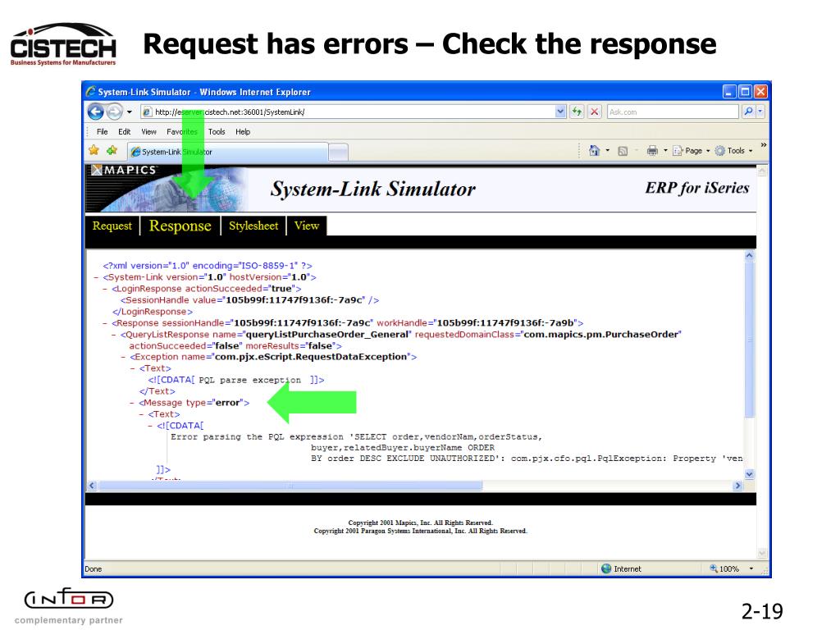
Task: Click the browser Forward arrow button
Action: pos(114,112)
